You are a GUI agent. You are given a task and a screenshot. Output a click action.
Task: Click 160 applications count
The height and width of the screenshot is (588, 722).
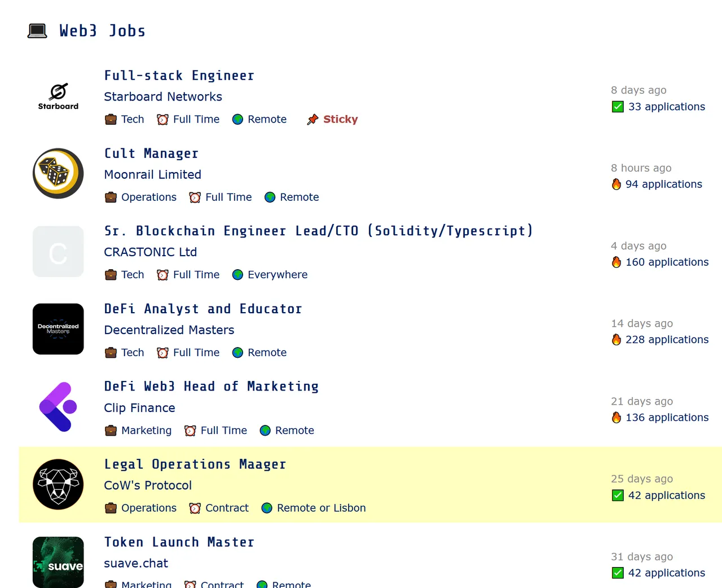[667, 262]
